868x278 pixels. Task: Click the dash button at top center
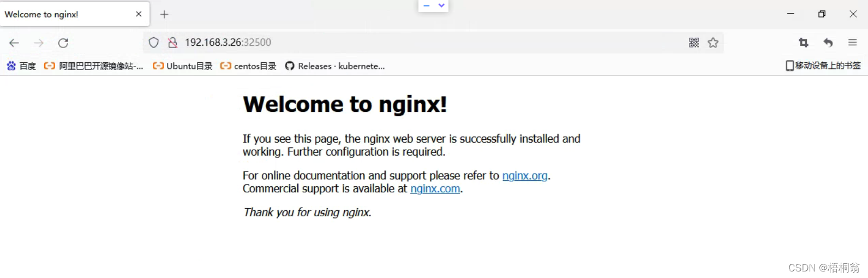(x=427, y=5)
